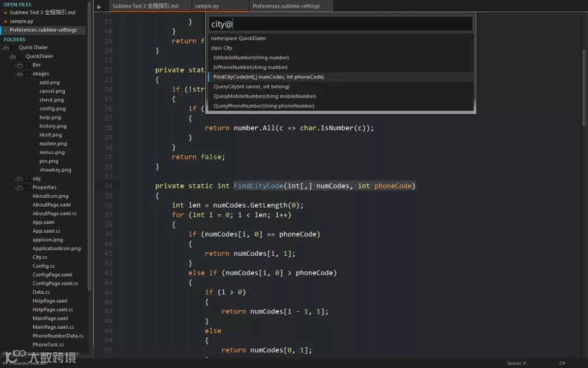Open minus.png in sidebar
This screenshot has width=588, height=368.
(52, 153)
